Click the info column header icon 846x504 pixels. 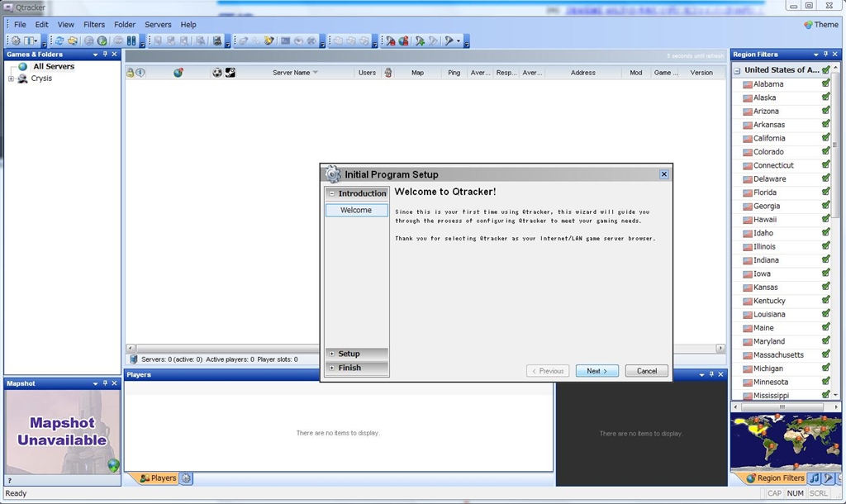(x=140, y=73)
